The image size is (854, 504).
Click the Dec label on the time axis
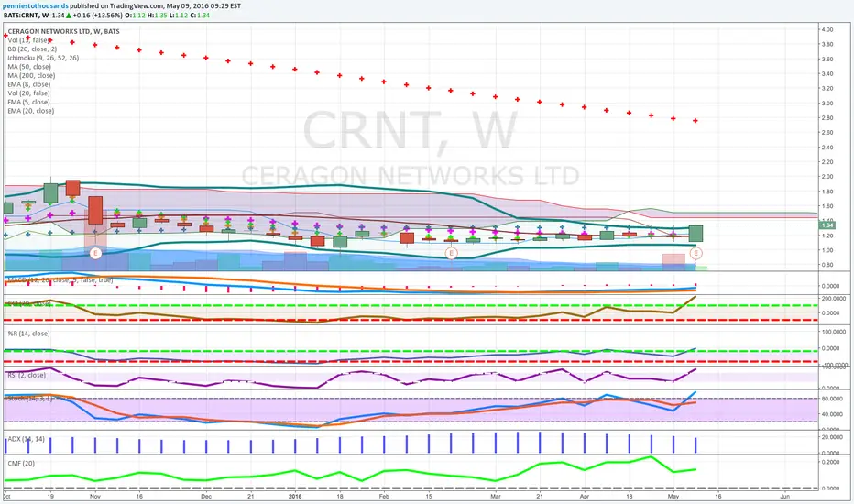(x=206, y=497)
